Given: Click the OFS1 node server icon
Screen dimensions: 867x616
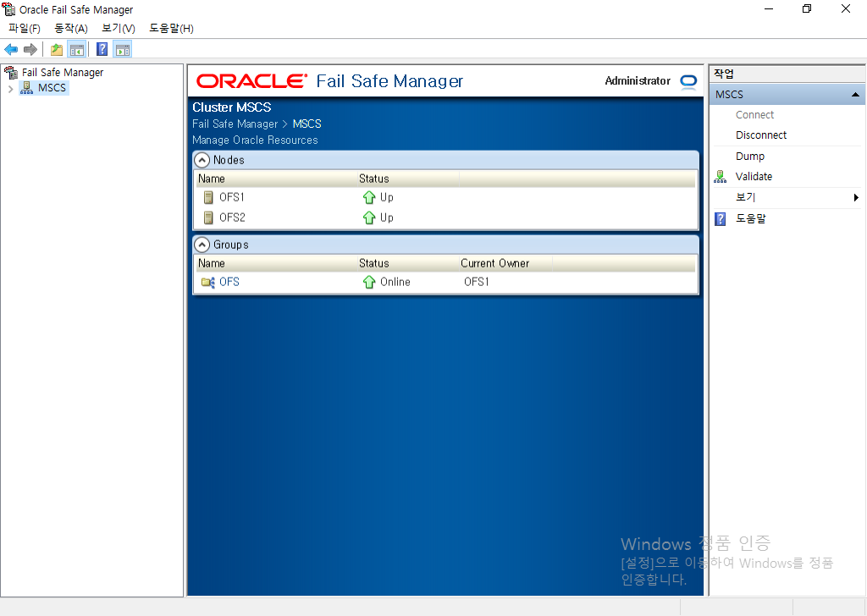Looking at the screenshot, I should (x=208, y=197).
